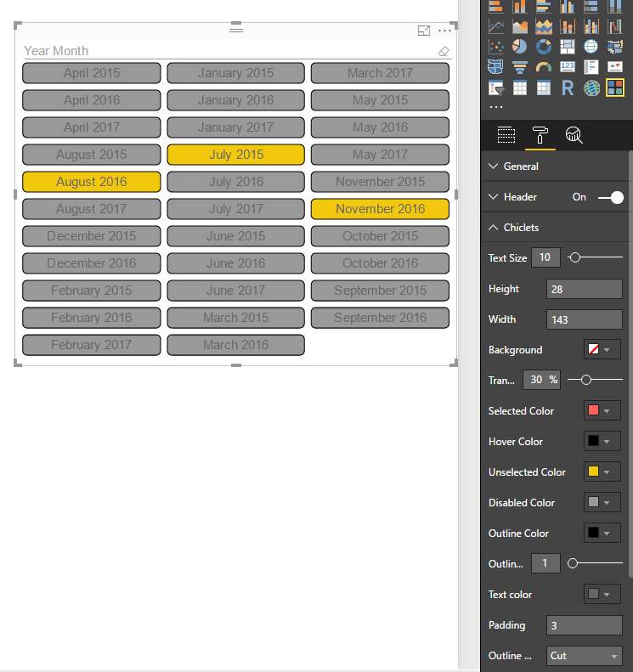The image size is (633, 672).
Task: Select the Line chart visual
Action: (496, 27)
